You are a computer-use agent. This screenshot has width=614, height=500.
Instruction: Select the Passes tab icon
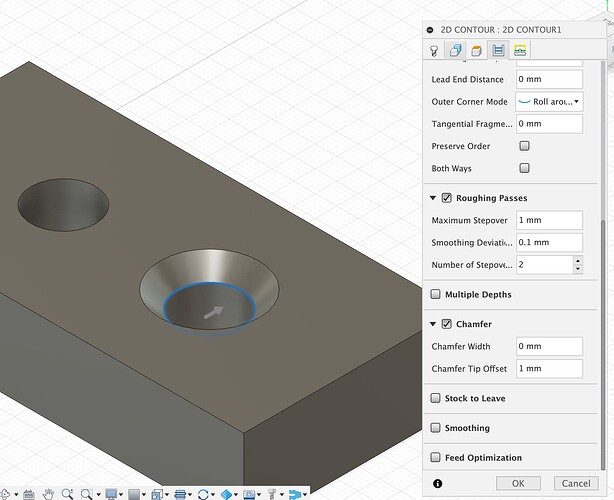click(498, 51)
